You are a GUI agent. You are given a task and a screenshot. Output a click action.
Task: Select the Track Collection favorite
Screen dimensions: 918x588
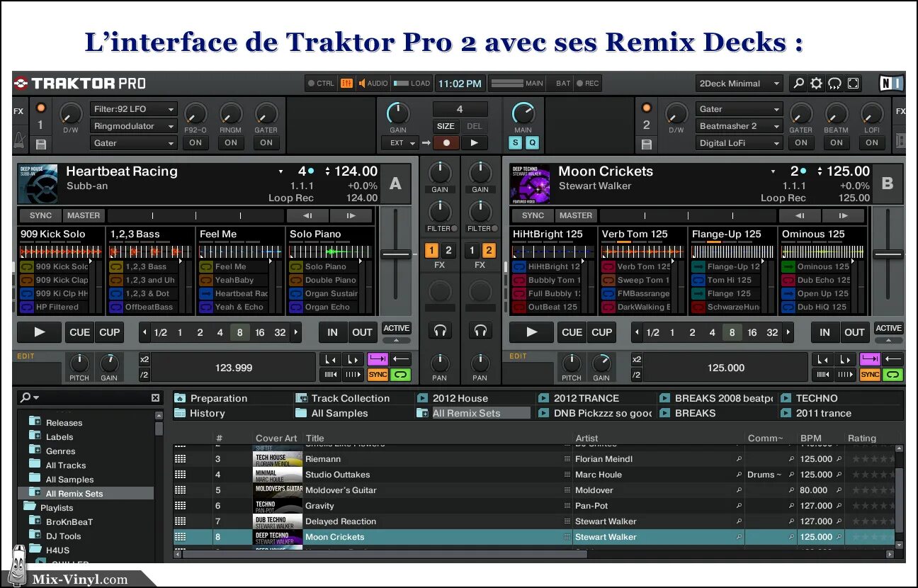[351, 398]
